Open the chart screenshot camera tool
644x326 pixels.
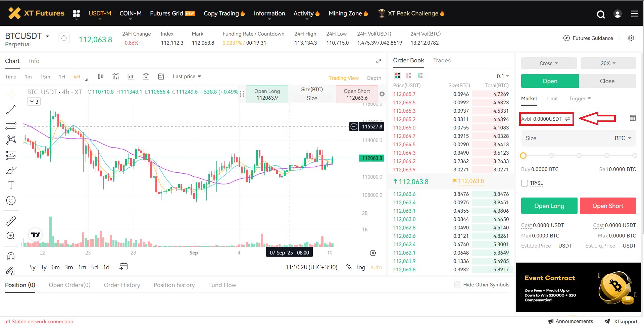point(146,76)
